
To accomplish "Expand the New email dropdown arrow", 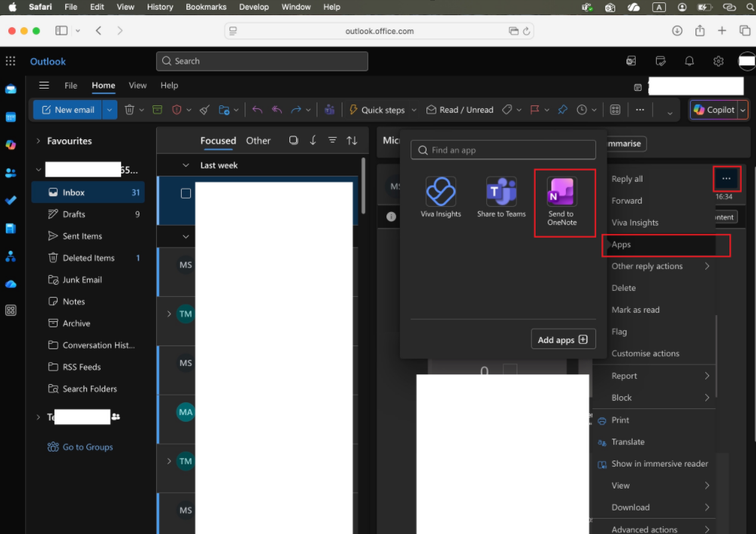I will pyautogui.click(x=109, y=110).
